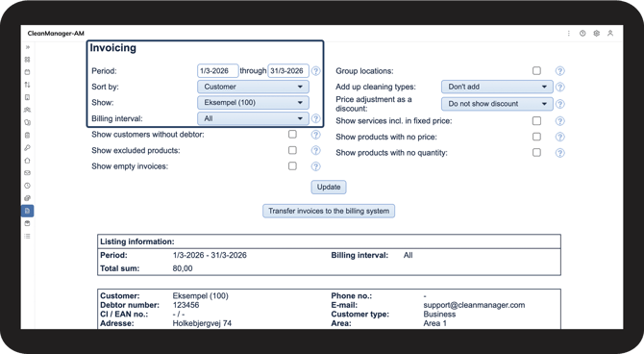Open settings gear in the top bar
Screen dimensions: 644x354
pos(596,34)
